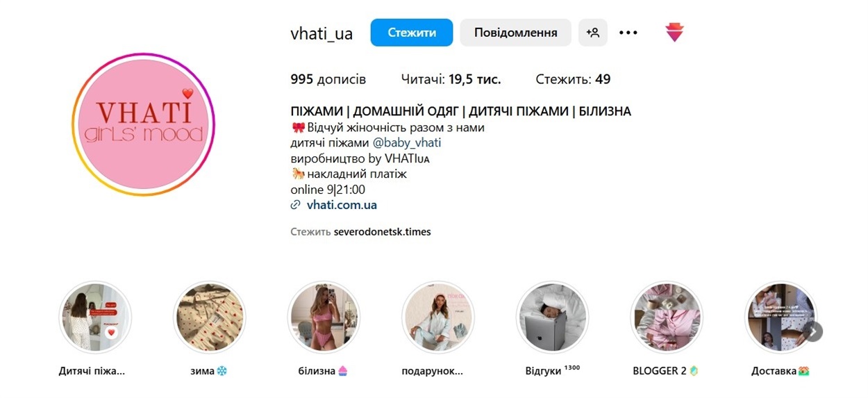Click the pink downloader extension icon
This screenshot has width=868, height=398.
tap(675, 32)
